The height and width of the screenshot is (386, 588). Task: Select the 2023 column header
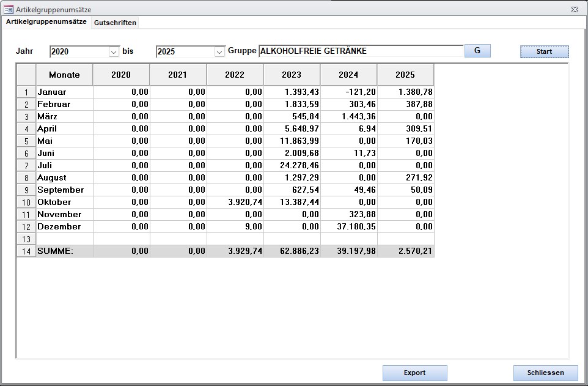point(292,75)
